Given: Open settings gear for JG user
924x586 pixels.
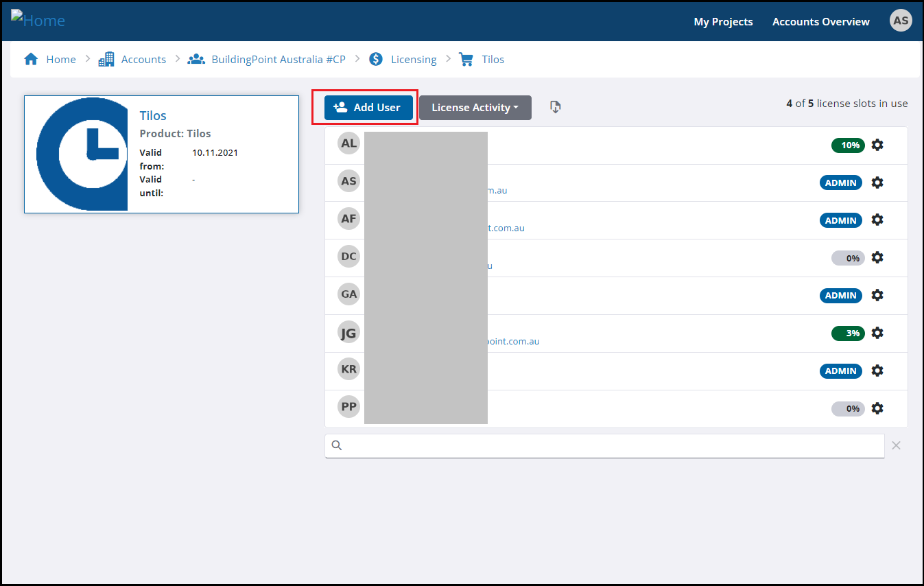Looking at the screenshot, I should [x=877, y=333].
